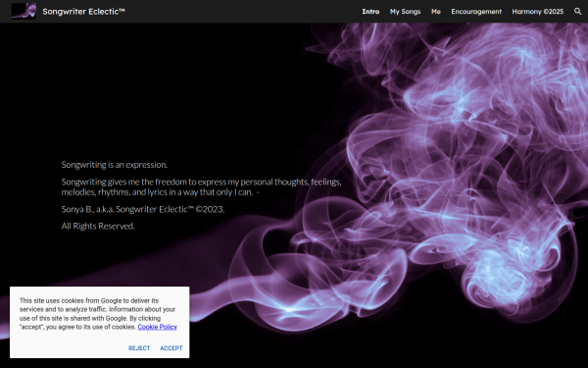Click the cookie notice text "This site uses cookies"
This screenshot has width=588, height=368.
98,314
